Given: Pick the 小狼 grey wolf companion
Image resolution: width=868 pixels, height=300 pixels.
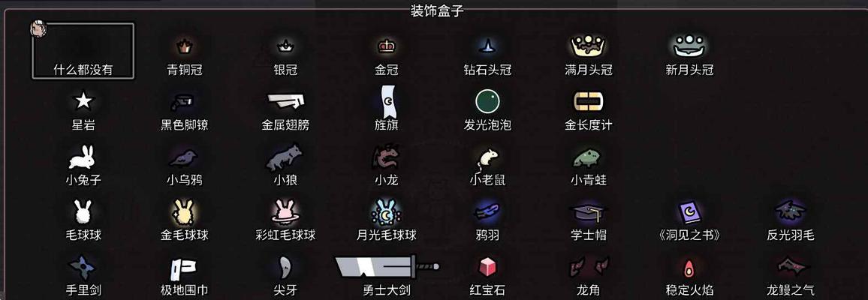Looking at the screenshot, I should (285, 157).
